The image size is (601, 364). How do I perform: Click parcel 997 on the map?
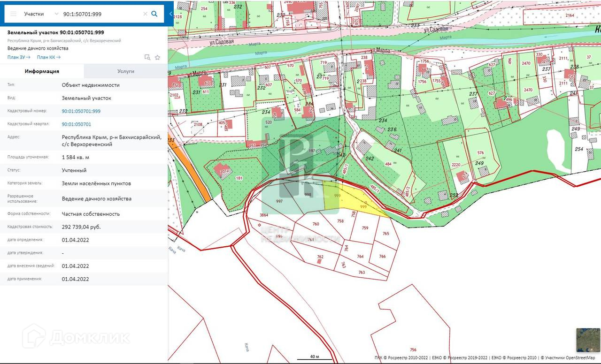280,201
